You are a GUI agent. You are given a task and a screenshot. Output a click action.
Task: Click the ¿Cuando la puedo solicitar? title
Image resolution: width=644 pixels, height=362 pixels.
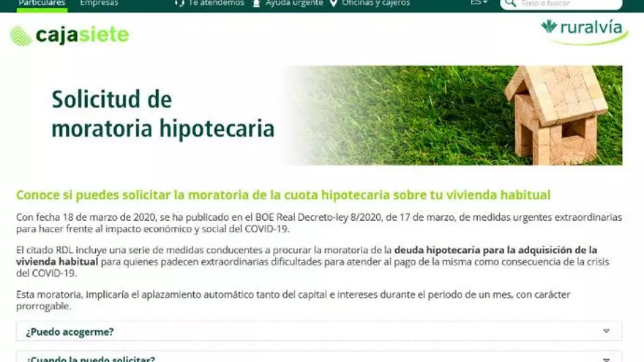(91, 358)
